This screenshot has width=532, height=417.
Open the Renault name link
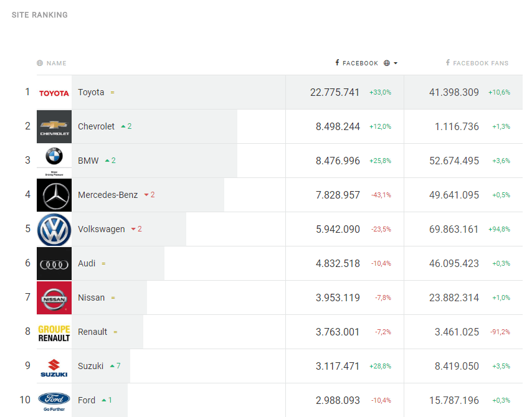[x=92, y=332]
